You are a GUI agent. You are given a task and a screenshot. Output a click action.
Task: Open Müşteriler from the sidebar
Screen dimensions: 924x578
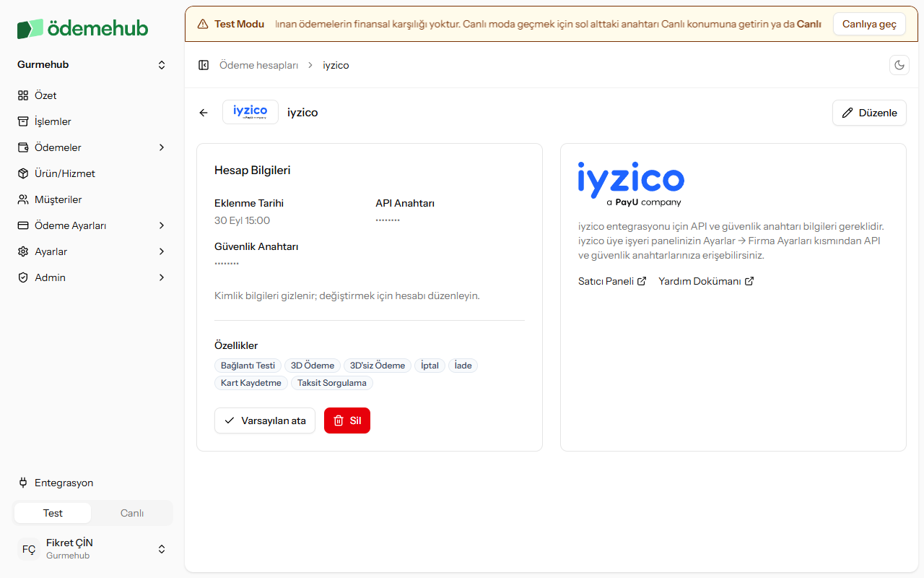coord(92,199)
